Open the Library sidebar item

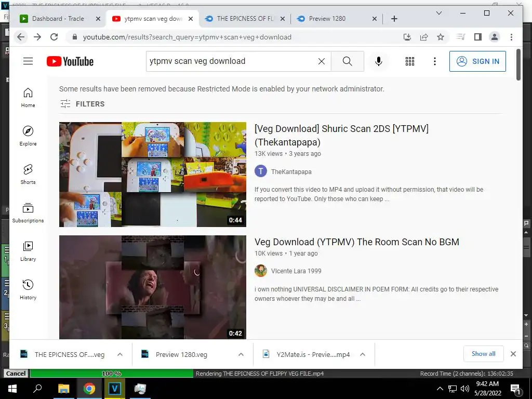[28, 251]
